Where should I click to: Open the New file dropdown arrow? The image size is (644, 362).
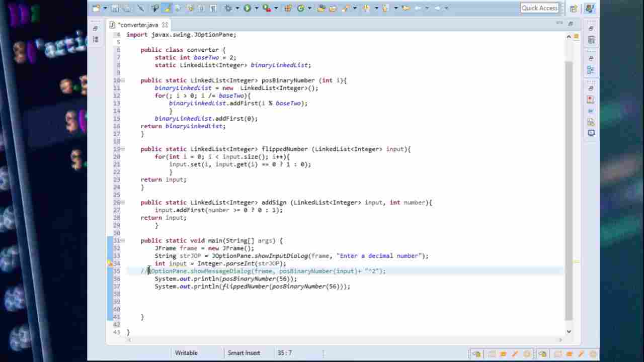[105, 8]
